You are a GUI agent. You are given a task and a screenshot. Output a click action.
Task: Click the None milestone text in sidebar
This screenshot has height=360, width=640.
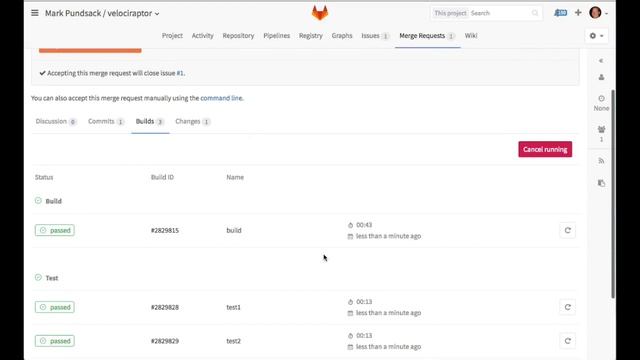point(601,108)
